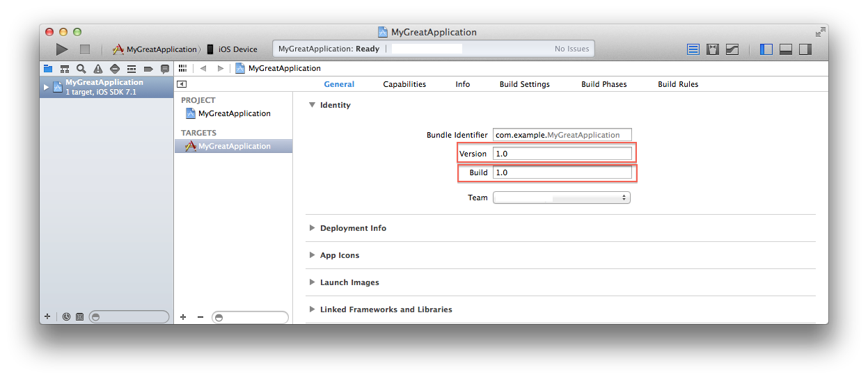This screenshot has width=868, height=379.
Task: Show the Breakpoint navigator
Action: click(148, 69)
